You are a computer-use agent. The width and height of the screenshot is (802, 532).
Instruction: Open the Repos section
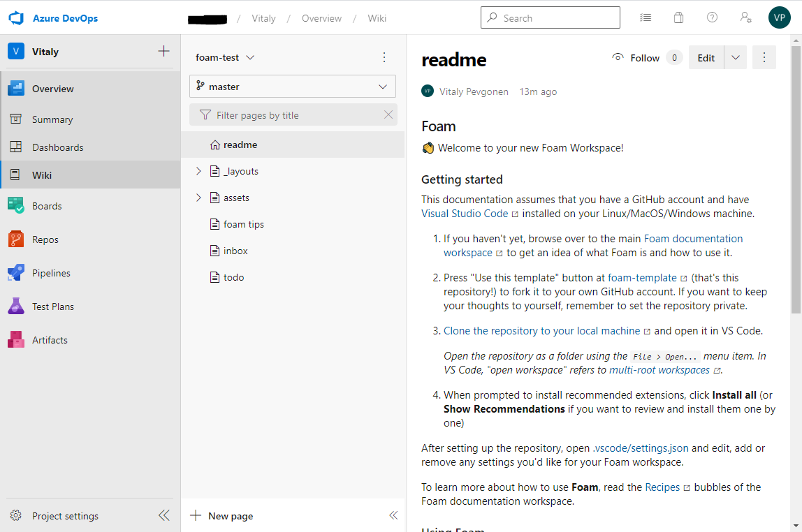pyautogui.click(x=45, y=239)
